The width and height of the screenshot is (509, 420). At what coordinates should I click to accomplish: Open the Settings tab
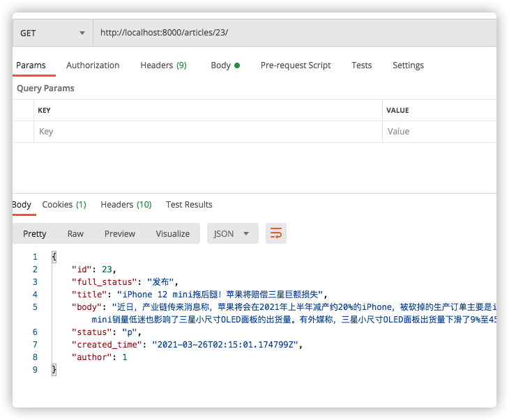(408, 65)
